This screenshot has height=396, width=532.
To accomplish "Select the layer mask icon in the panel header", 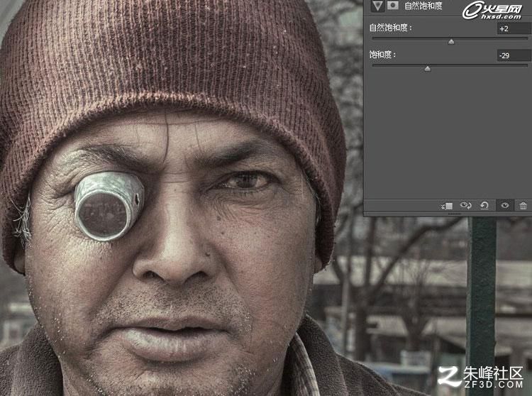I will pos(392,6).
